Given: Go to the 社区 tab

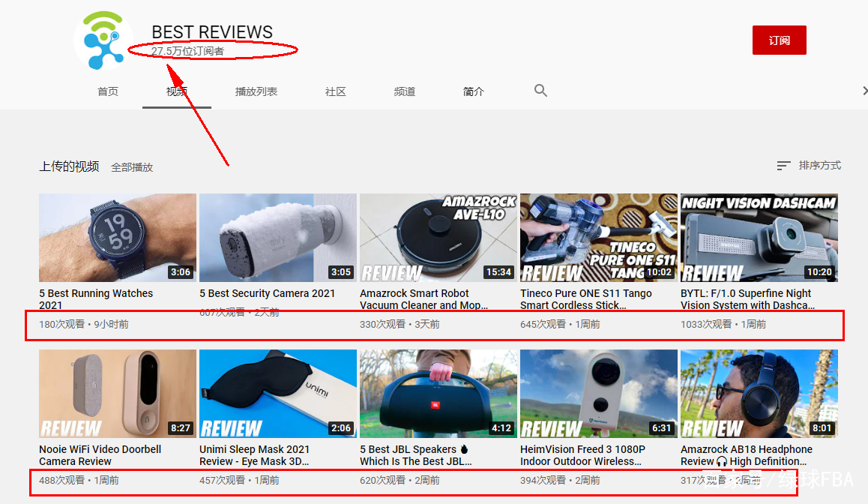Looking at the screenshot, I should point(336,91).
